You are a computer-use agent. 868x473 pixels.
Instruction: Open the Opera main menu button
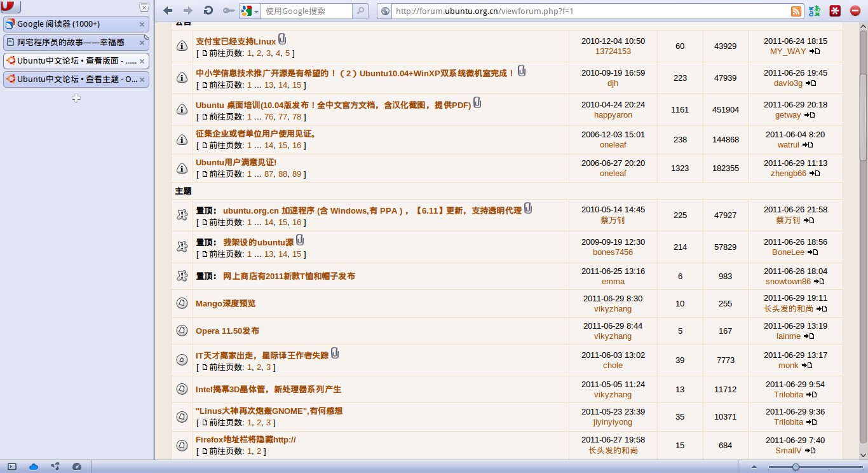click(x=10, y=7)
